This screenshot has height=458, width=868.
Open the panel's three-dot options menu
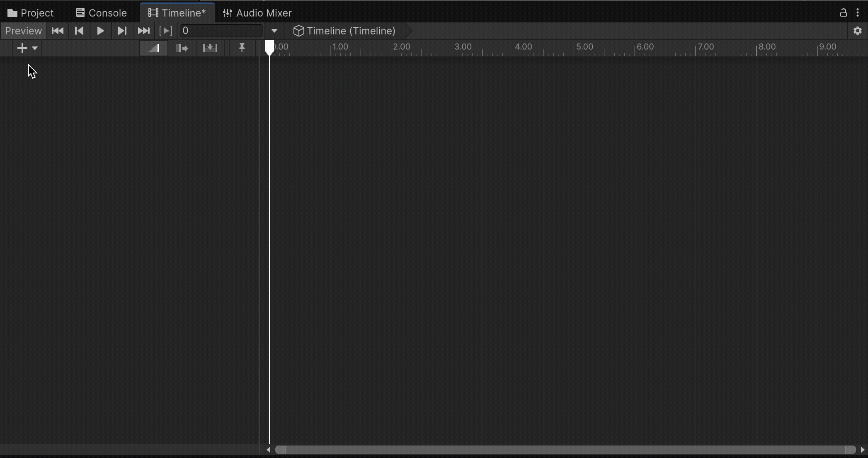click(858, 13)
